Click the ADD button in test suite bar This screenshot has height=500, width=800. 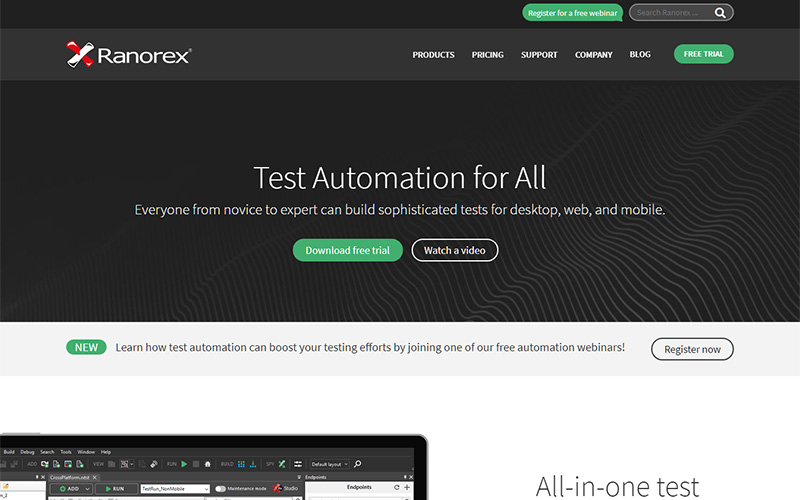pyautogui.click(x=71, y=489)
